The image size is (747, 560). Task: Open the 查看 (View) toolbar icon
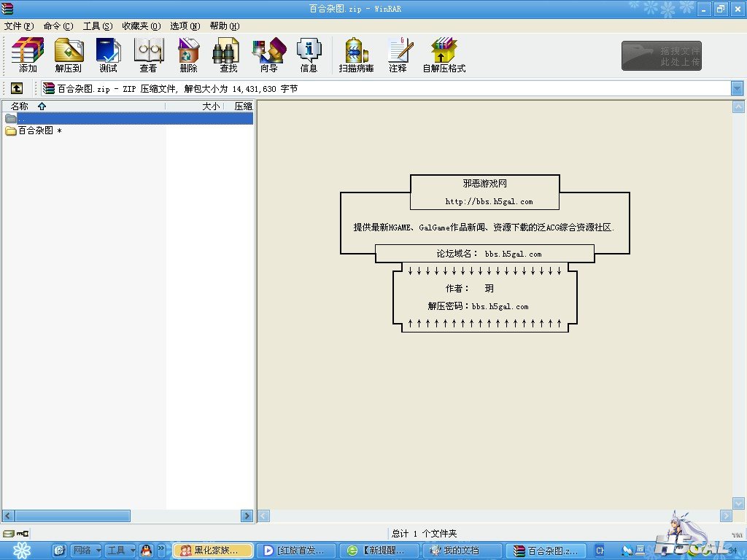click(x=148, y=55)
